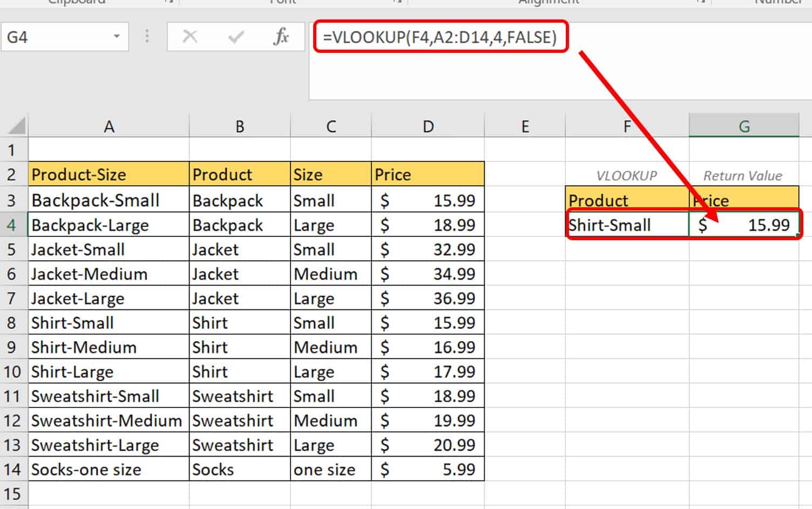812x509 pixels.
Task: Click the Product-Size header cell
Action: point(109,174)
